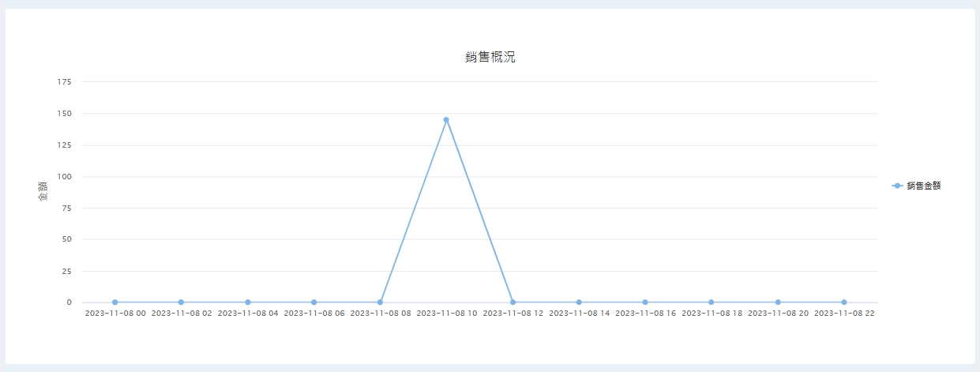Click the y-axis tick label 150
Viewport: 980px width, 372px height.
[64, 114]
